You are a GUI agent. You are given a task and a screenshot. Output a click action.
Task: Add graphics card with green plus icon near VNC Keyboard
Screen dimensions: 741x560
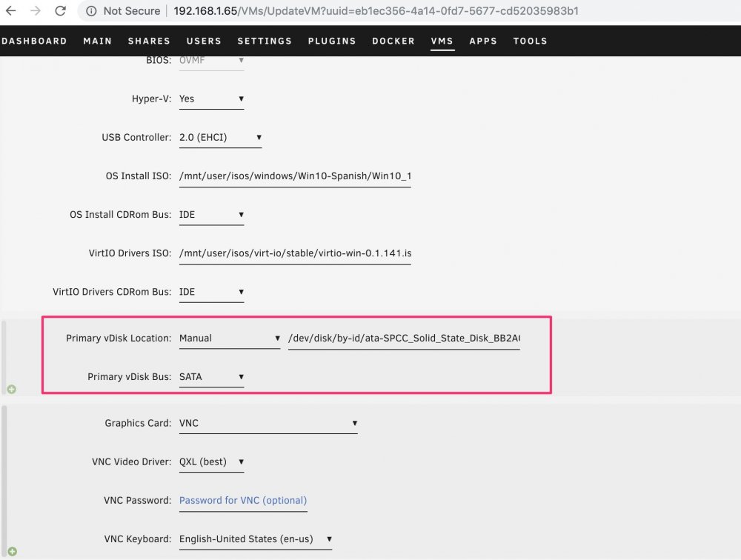click(13, 551)
